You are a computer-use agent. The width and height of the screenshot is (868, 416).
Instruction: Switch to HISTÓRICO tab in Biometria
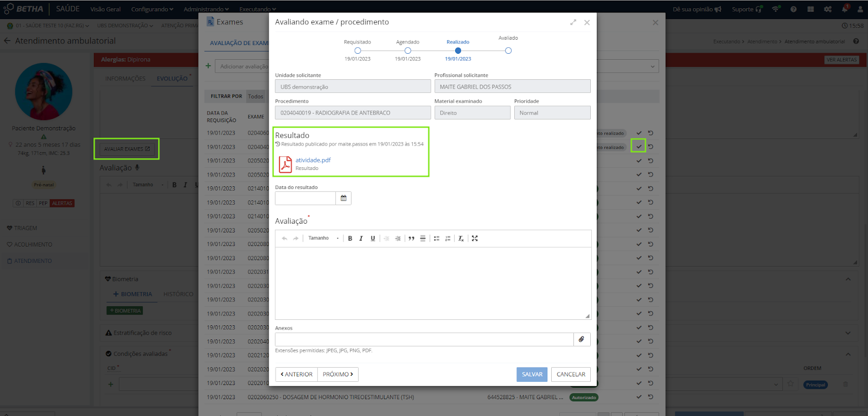tap(178, 294)
